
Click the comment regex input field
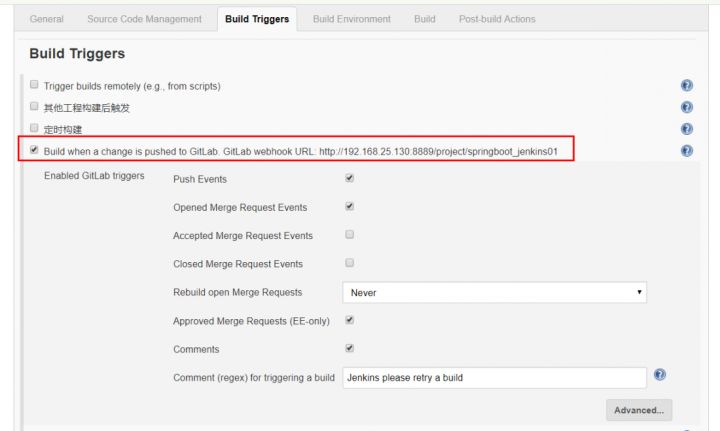495,378
